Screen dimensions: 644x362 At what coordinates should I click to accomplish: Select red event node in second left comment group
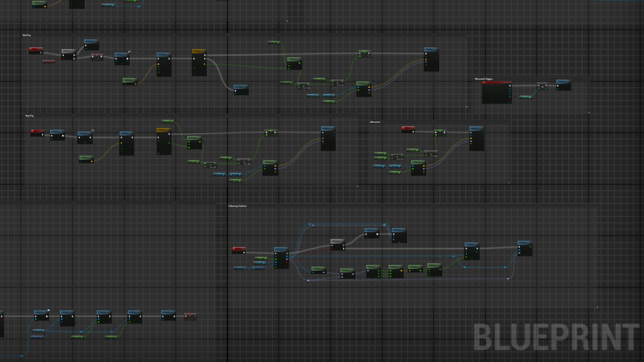tap(38, 133)
